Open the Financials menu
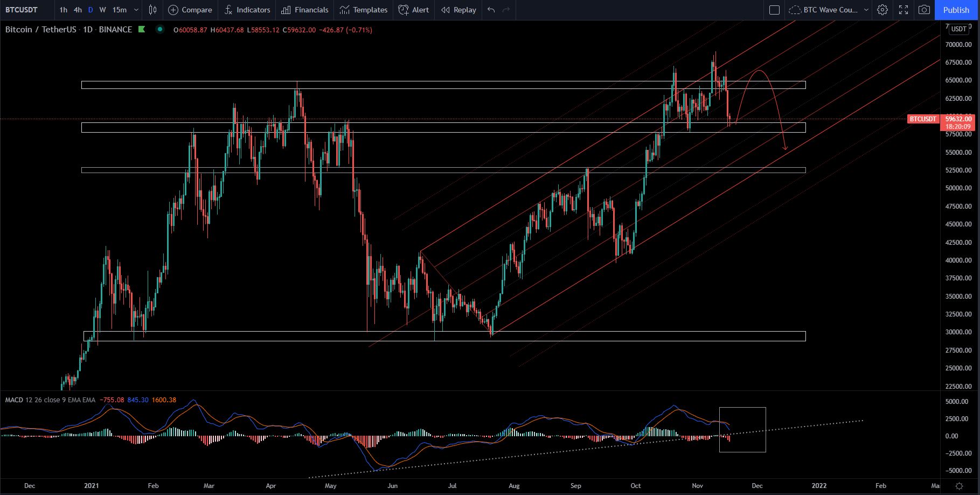Screen dimensions: 980x495 tap(305, 10)
